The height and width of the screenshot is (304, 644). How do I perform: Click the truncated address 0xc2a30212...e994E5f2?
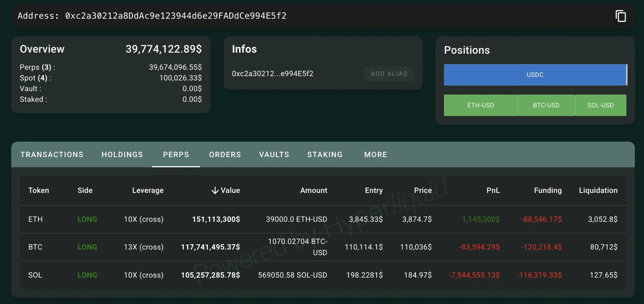click(x=272, y=73)
